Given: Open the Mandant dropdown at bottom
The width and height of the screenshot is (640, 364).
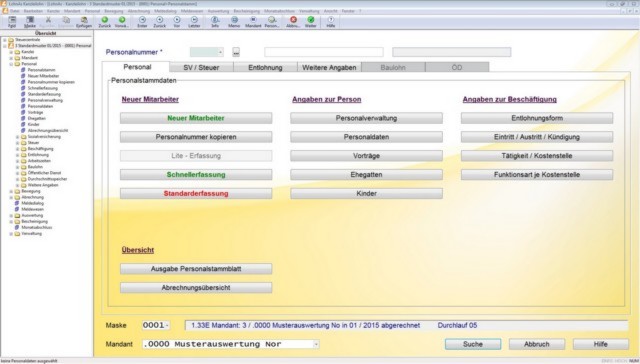Looking at the screenshot, I should tap(316, 344).
